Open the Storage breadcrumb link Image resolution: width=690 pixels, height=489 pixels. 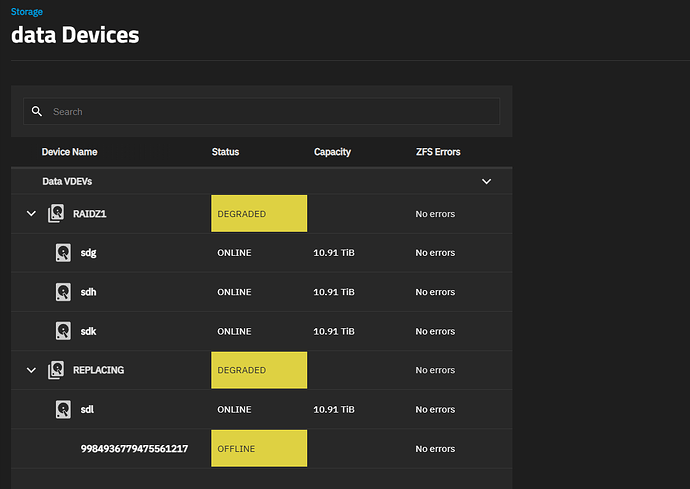point(27,12)
